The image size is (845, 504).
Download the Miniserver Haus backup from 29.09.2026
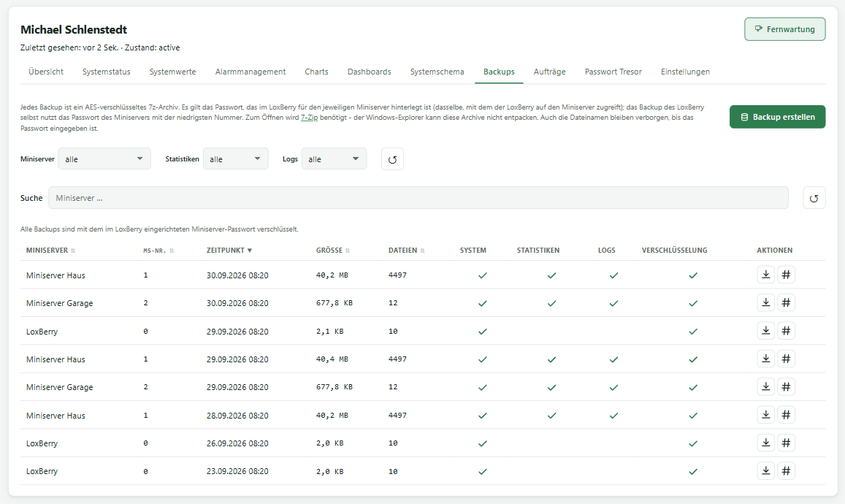point(766,359)
